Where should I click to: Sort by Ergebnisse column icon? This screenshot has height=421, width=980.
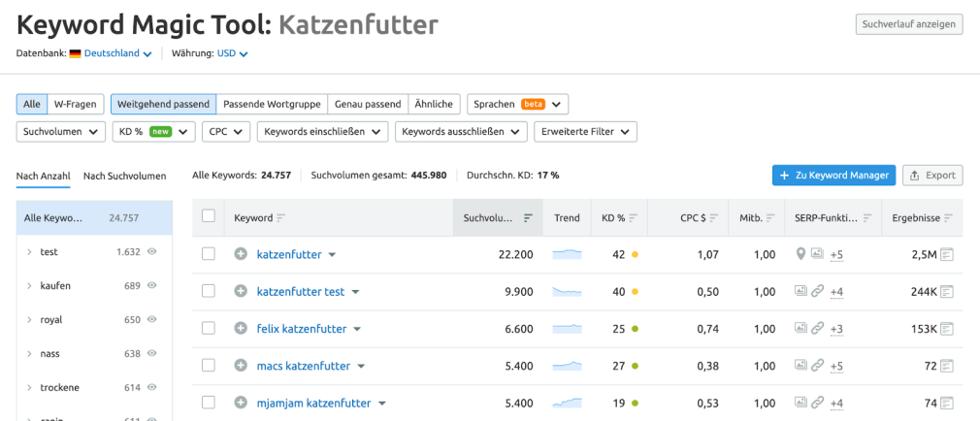click(949, 218)
